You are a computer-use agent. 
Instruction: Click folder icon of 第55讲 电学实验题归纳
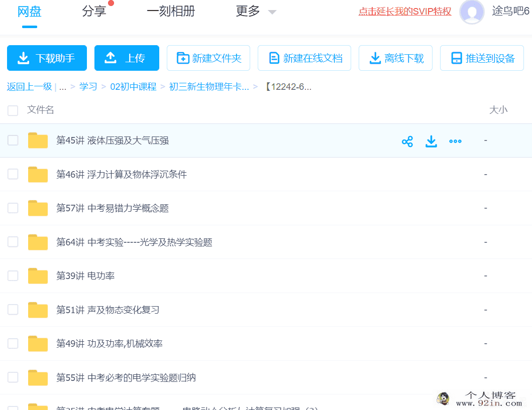pos(38,377)
